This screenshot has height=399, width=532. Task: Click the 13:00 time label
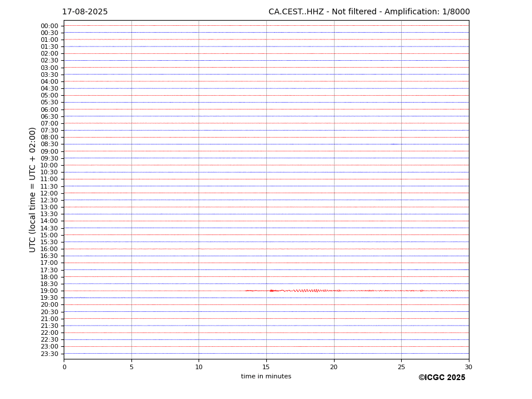pyautogui.click(x=49, y=207)
